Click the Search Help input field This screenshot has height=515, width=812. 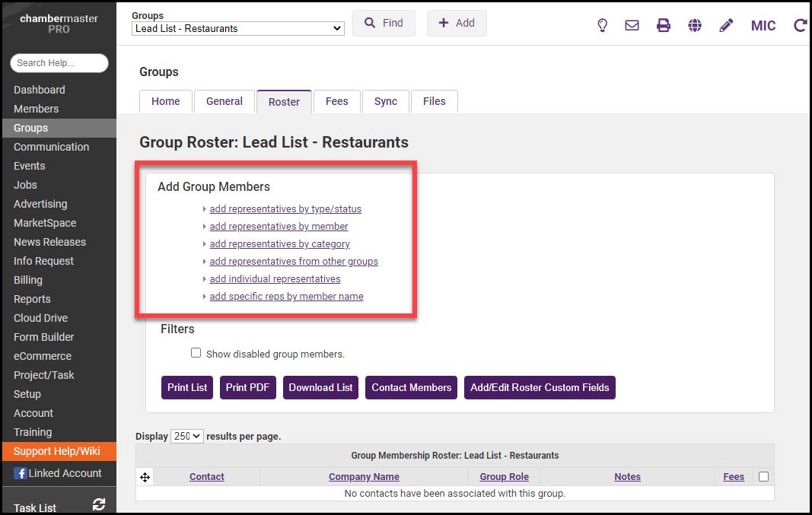click(59, 63)
